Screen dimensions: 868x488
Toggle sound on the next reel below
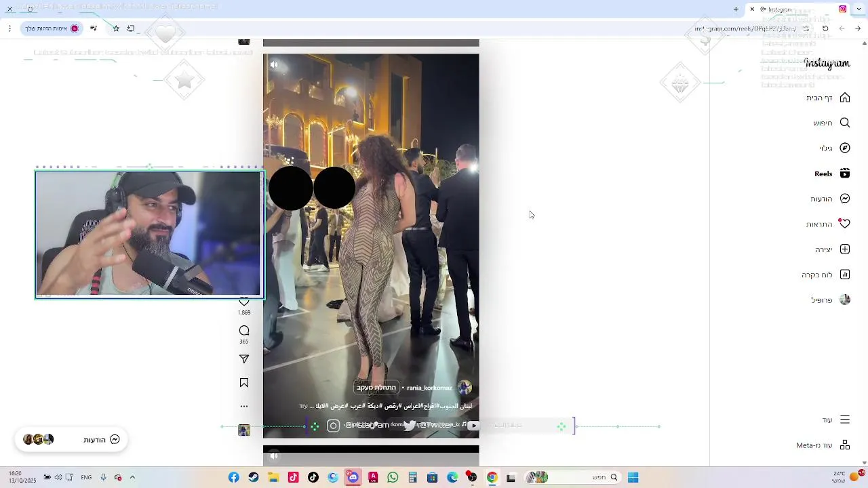274,456
